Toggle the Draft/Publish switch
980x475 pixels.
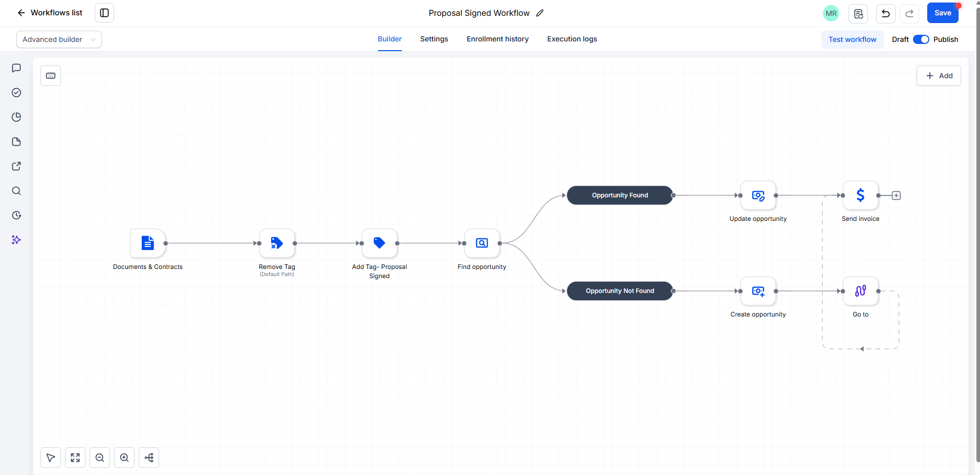(x=921, y=39)
